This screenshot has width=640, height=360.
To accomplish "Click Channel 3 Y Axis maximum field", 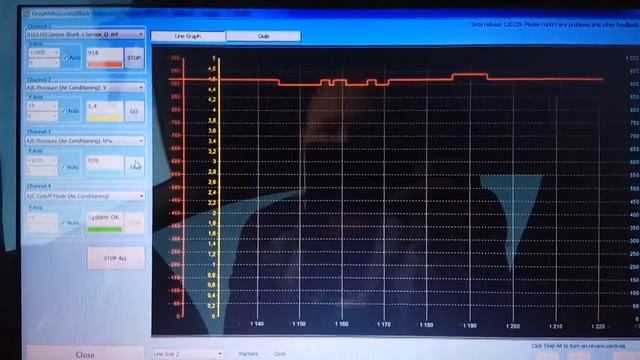I will pos(42,161).
